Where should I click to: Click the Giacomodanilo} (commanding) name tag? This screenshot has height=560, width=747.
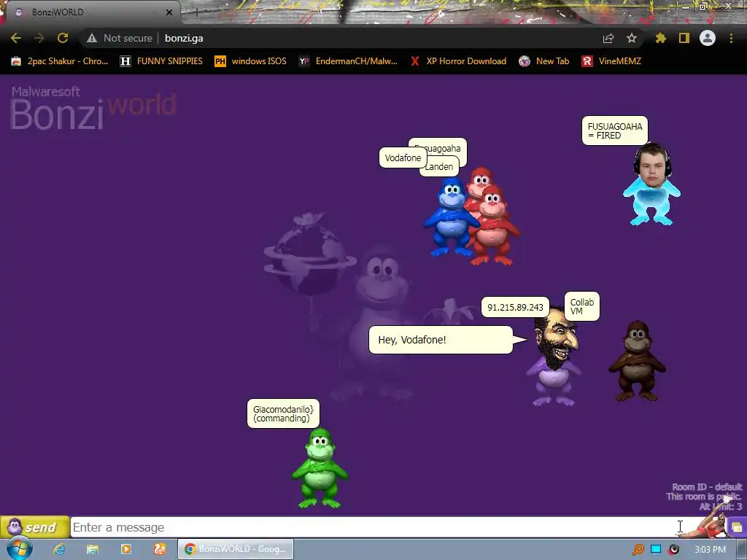pyautogui.click(x=283, y=413)
